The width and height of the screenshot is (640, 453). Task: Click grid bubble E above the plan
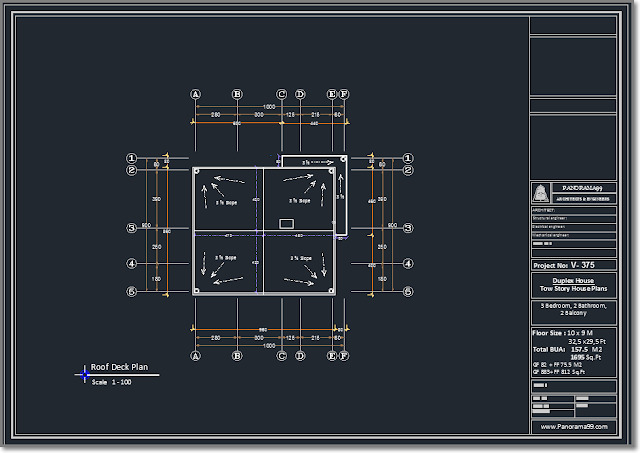pos(332,94)
